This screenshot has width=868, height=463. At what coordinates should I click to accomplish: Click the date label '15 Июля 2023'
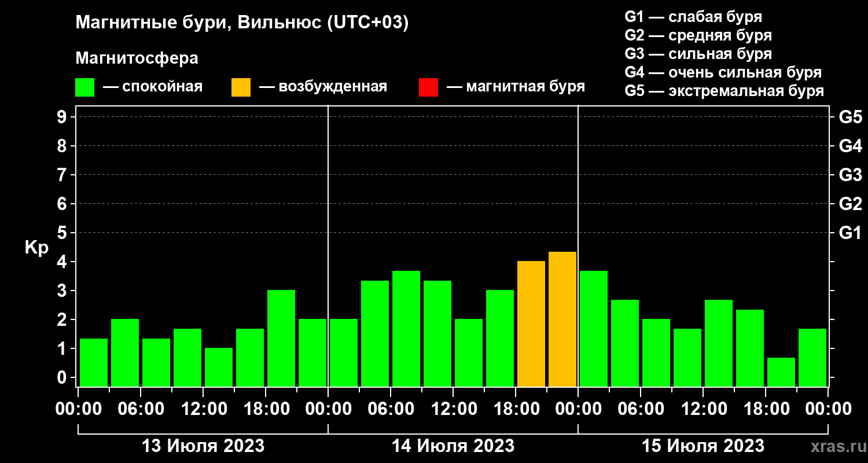point(703,446)
